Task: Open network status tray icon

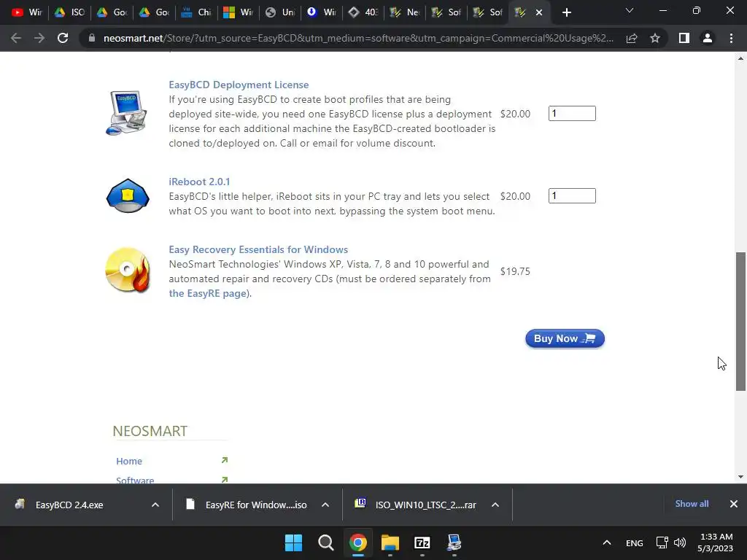Action: (662, 542)
